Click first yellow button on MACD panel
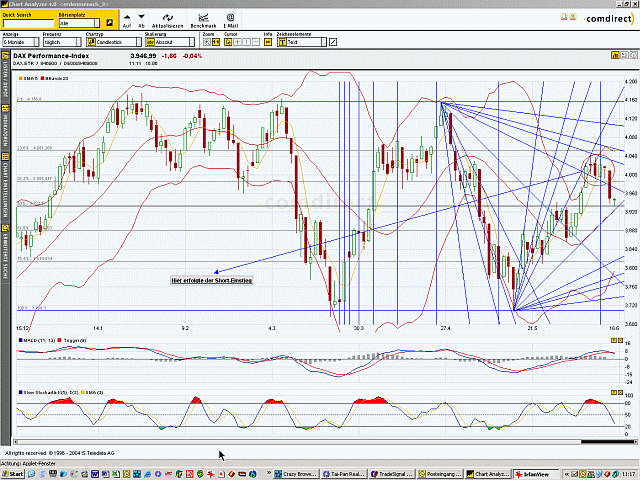 point(613,340)
